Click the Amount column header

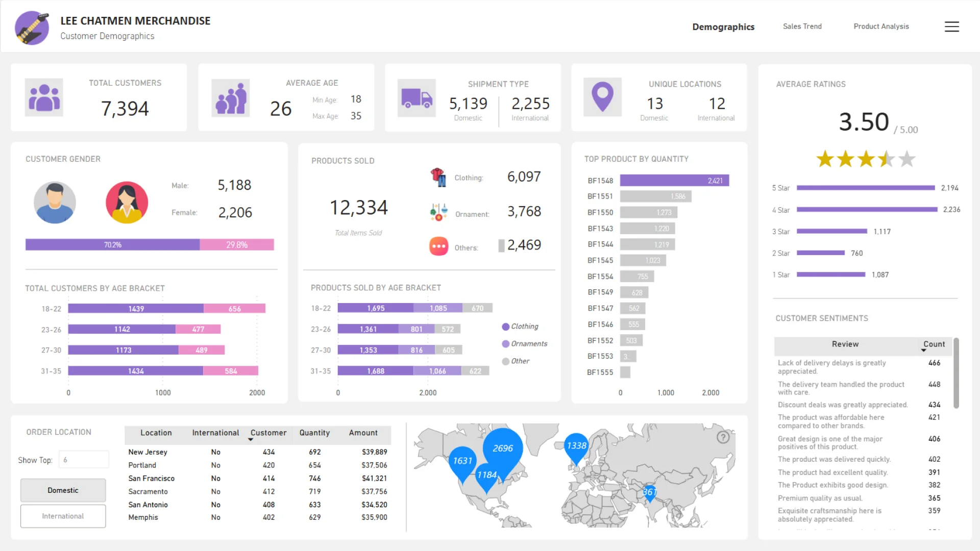point(363,433)
